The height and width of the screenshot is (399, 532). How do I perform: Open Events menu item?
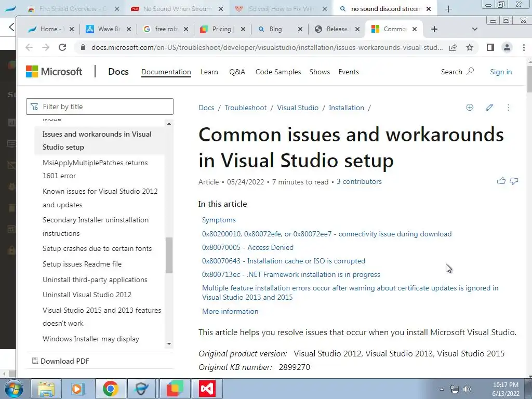(349, 72)
